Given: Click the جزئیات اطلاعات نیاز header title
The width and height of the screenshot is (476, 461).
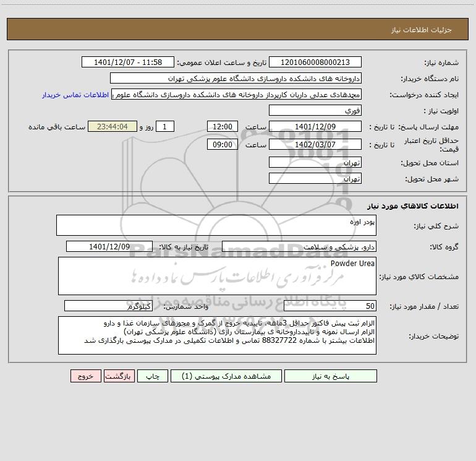Looking at the screenshot, I should point(422,30).
